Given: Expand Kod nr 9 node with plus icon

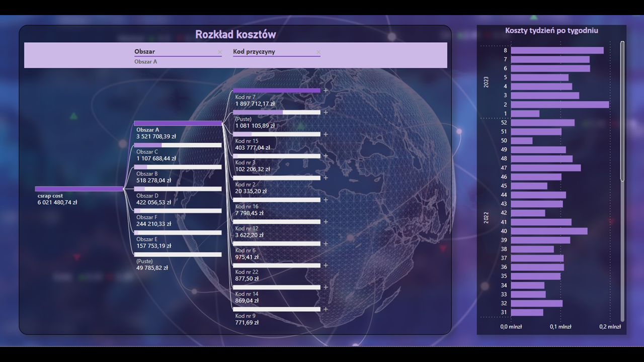Looking at the screenshot, I should [x=326, y=309].
